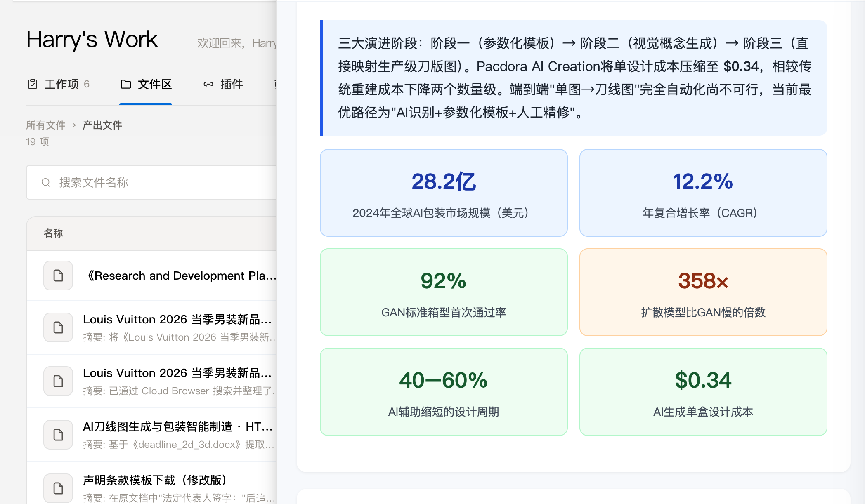Click file icon of Cloud Browser row
The height and width of the screenshot is (504, 865).
click(58, 381)
